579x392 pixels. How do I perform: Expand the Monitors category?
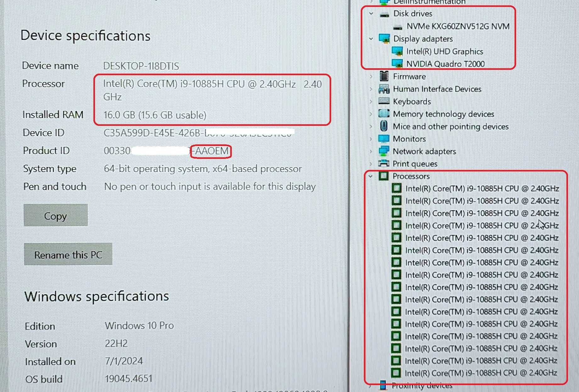[371, 139]
